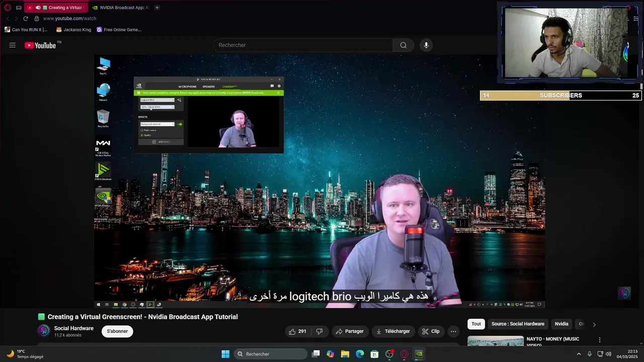Open Logitech BRIO camera dropdown in video

click(x=157, y=100)
